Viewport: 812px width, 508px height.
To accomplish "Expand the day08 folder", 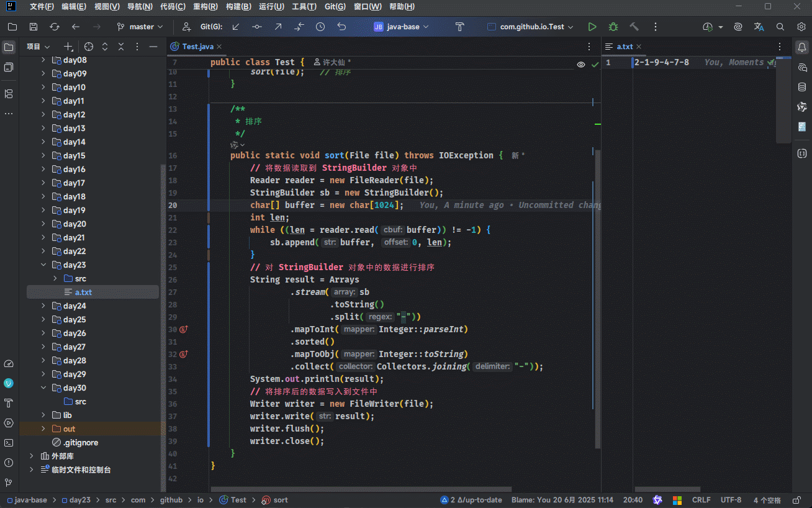I will click(x=43, y=60).
